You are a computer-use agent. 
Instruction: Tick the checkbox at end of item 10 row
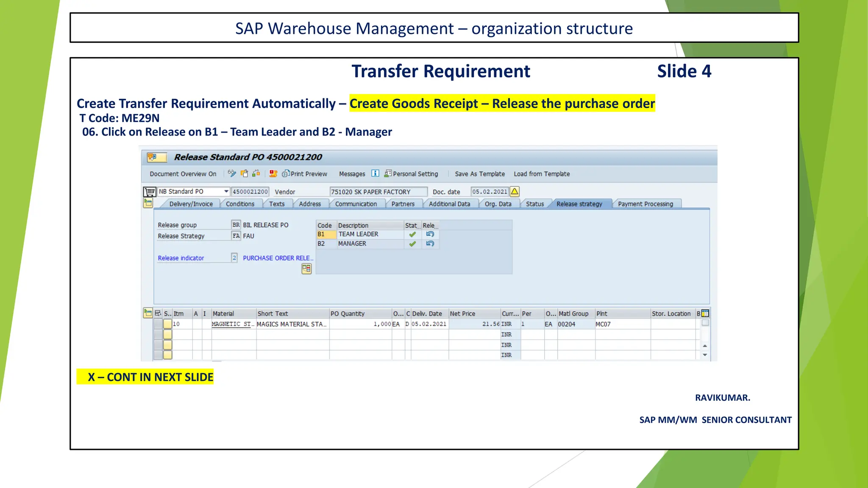pos(705,323)
